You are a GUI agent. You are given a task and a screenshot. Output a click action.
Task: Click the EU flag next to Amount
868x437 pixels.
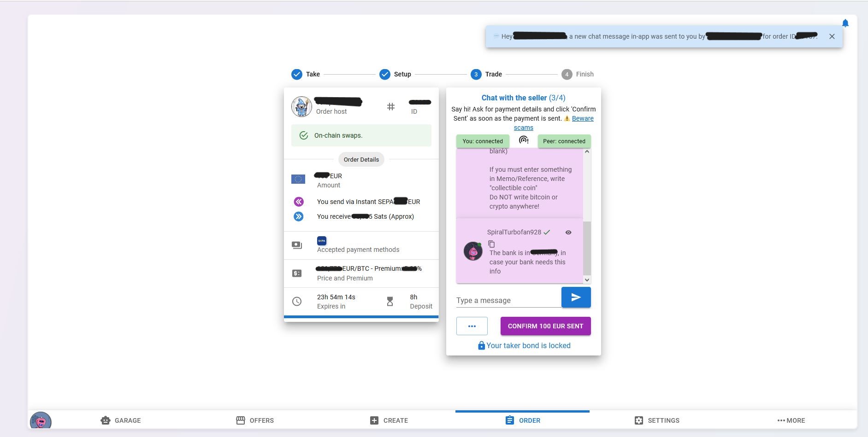pyautogui.click(x=299, y=179)
